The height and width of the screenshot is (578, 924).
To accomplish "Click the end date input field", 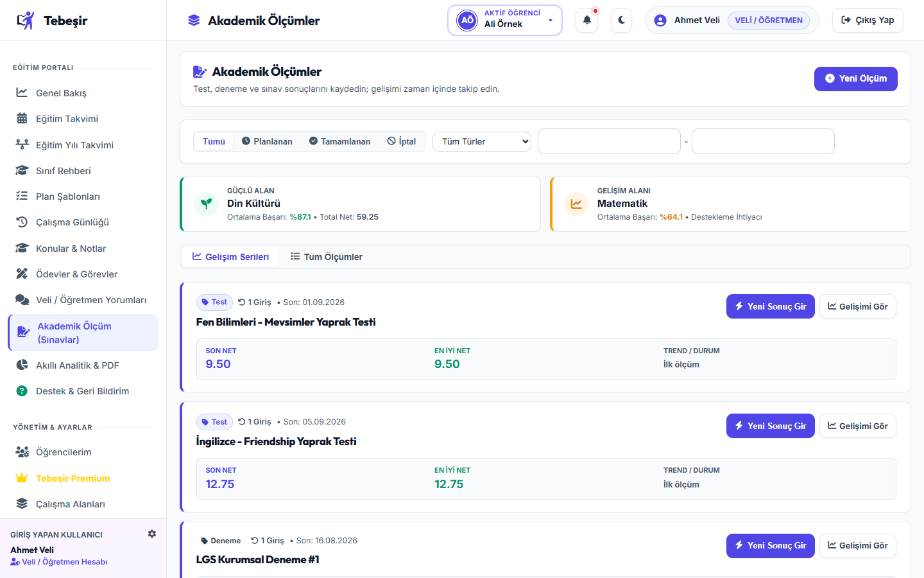I will point(763,141).
